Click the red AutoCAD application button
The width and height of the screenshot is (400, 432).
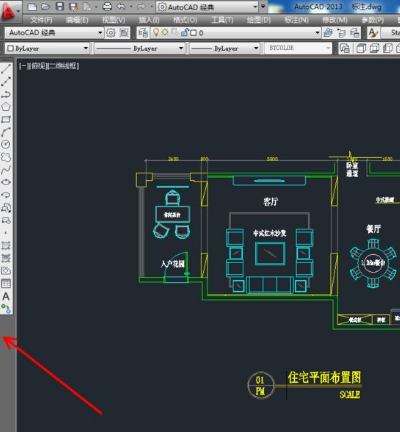point(9,11)
